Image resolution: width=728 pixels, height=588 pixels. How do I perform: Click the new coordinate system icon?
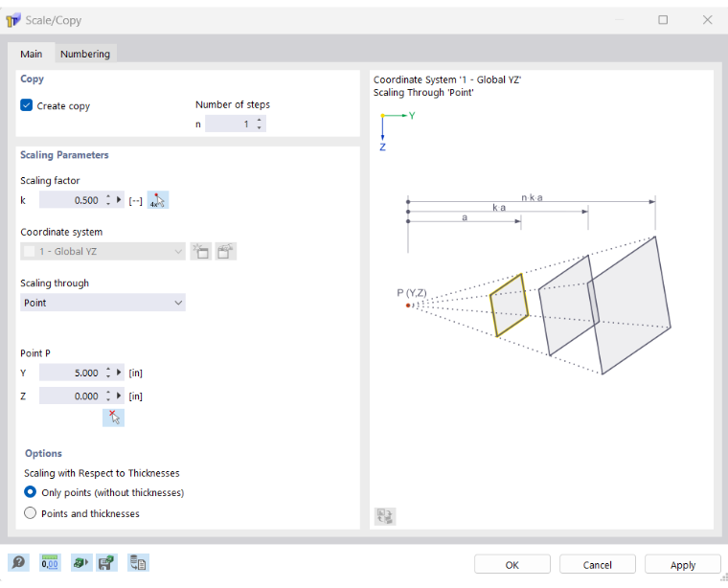click(201, 251)
